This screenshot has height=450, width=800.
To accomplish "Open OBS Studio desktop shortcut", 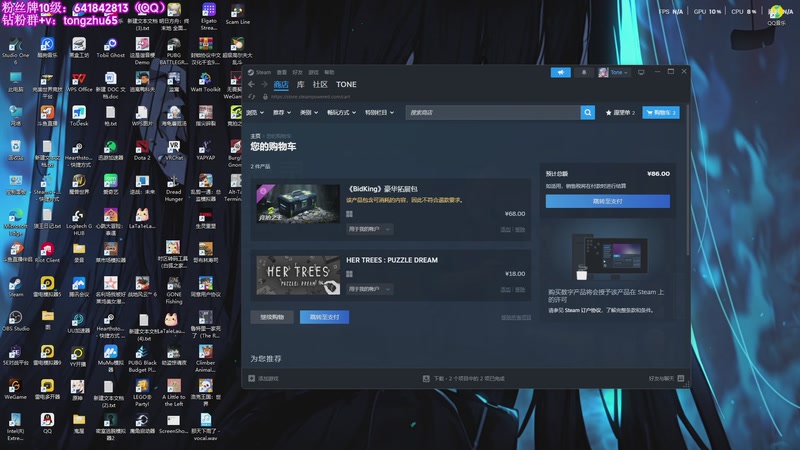I will point(15,321).
